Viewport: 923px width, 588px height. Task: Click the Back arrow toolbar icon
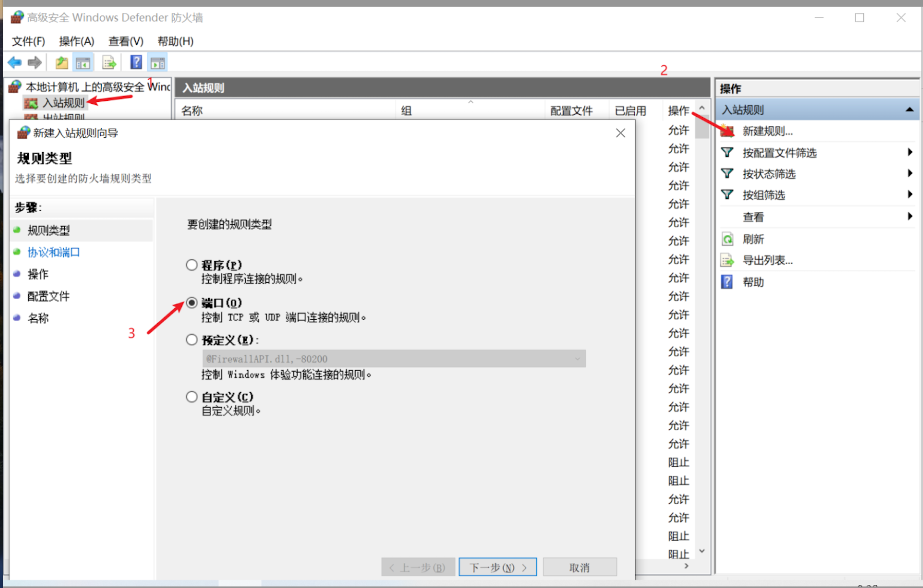[14, 63]
